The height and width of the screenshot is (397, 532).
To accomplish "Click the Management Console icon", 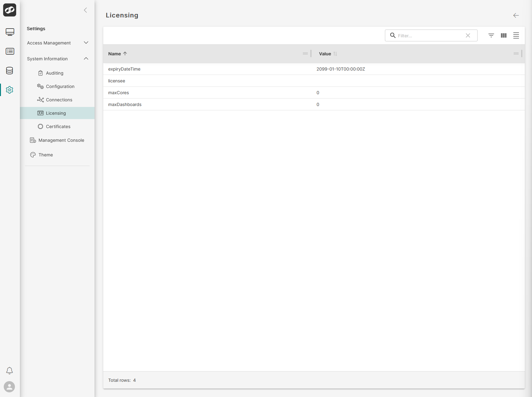I will click(33, 140).
